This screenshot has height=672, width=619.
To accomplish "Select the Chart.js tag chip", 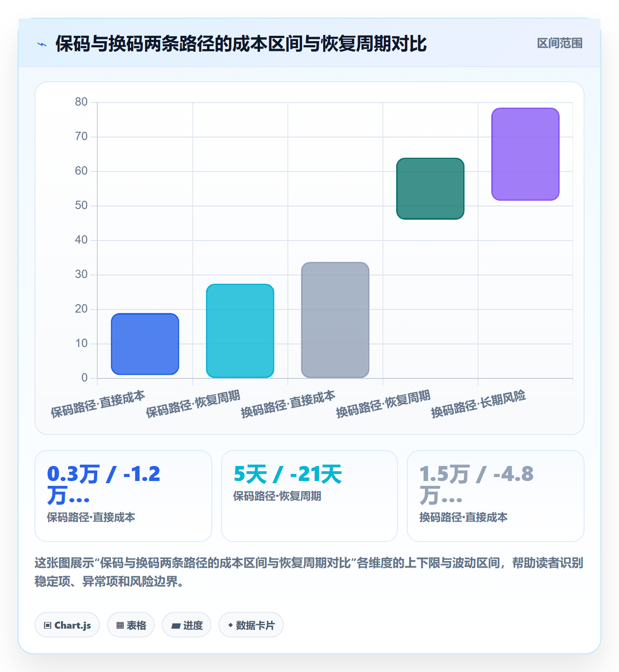I will pyautogui.click(x=67, y=625).
